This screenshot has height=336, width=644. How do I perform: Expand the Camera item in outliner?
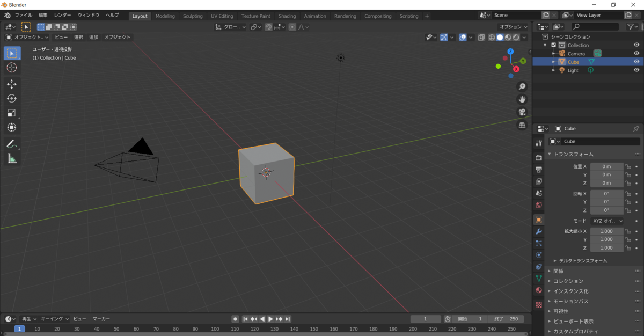(x=553, y=54)
